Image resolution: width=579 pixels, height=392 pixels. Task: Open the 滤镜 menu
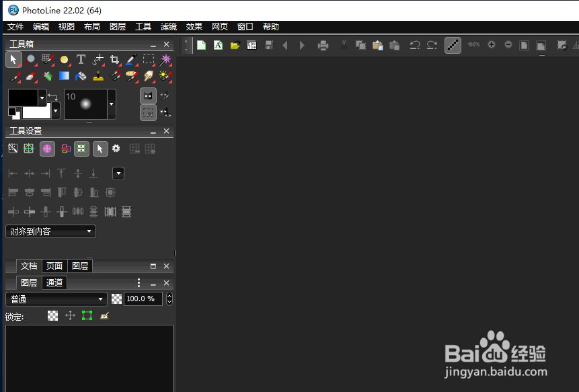[x=169, y=27]
